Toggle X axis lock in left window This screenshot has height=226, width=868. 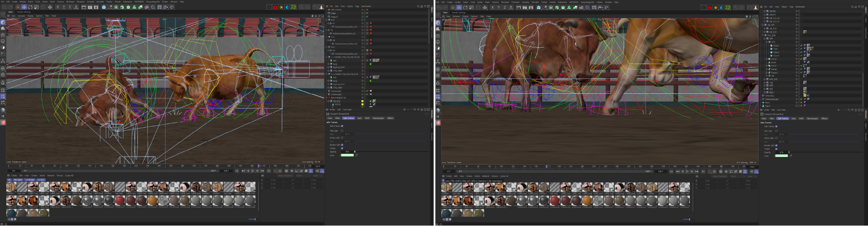coord(57,7)
